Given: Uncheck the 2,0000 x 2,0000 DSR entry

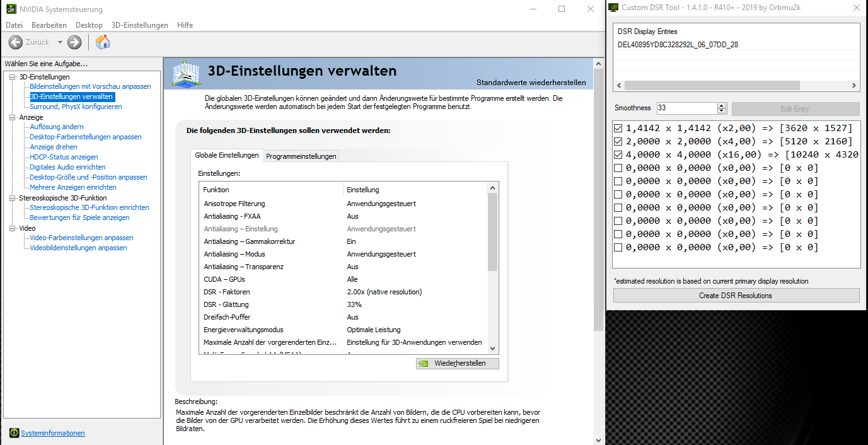Looking at the screenshot, I should 618,141.
